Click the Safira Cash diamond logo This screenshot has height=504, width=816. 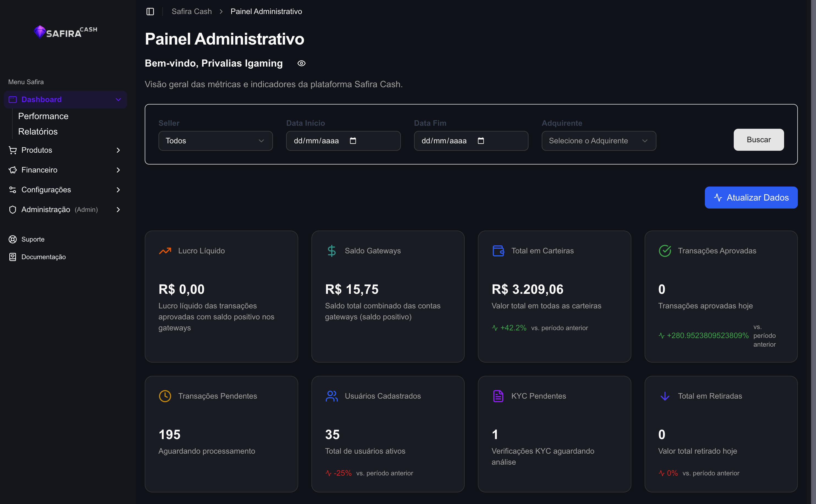40,32
